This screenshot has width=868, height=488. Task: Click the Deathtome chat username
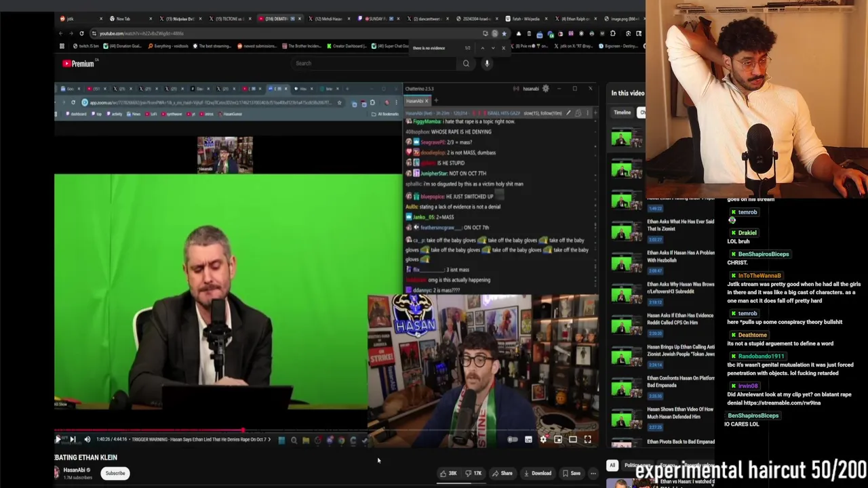click(x=752, y=335)
